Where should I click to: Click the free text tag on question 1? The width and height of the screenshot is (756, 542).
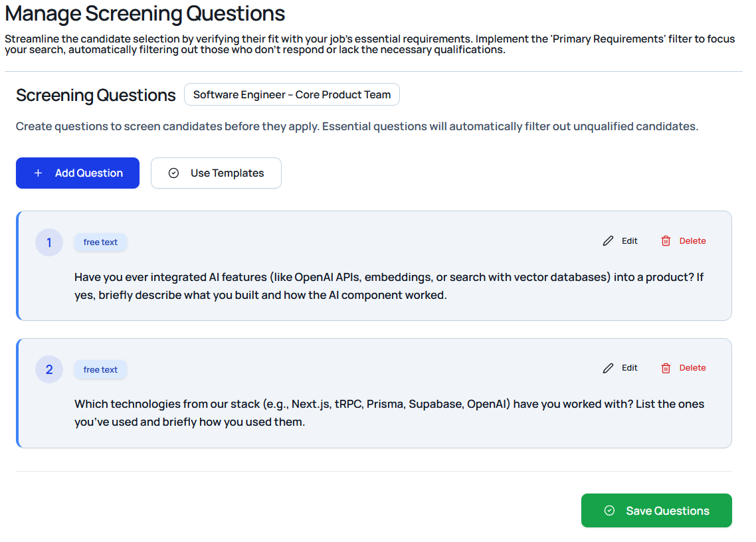pos(100,242)
